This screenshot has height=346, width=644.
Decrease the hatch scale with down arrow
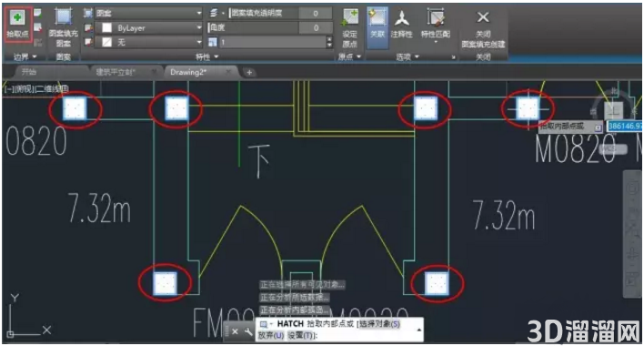(329, 45)
